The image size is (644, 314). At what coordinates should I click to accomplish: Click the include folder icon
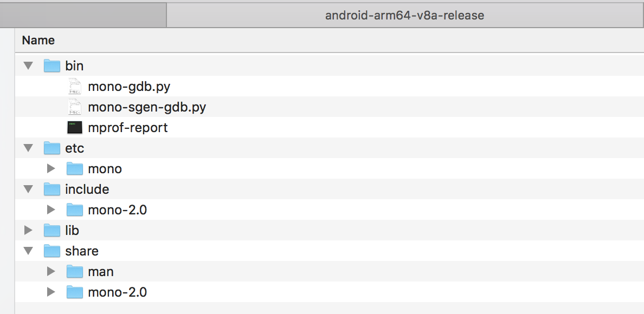[52, 189]
